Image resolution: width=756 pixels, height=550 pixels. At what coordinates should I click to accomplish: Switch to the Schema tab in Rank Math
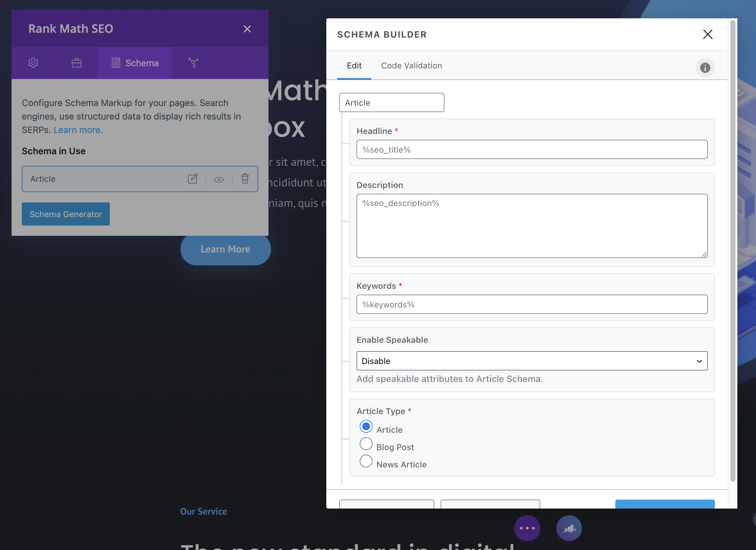135,63
